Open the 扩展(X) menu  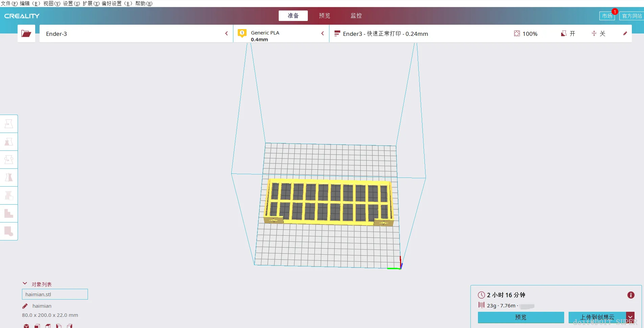[91, 3]
